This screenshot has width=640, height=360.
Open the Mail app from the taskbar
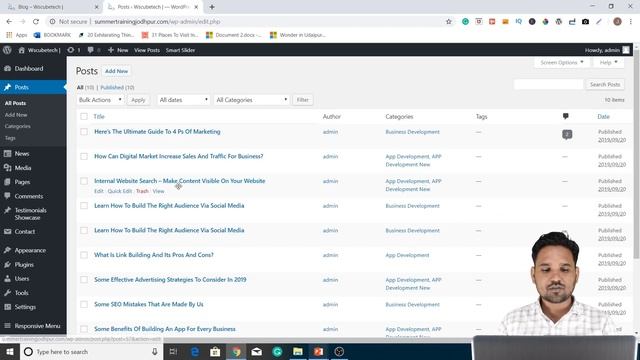pyautogui.click(x=256, y=351)
